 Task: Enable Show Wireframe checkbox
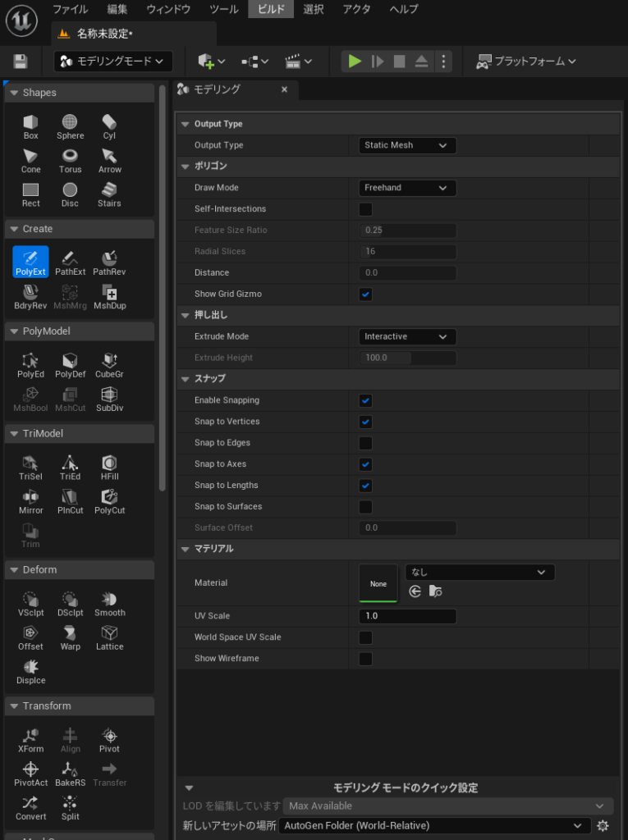(365, 659)
